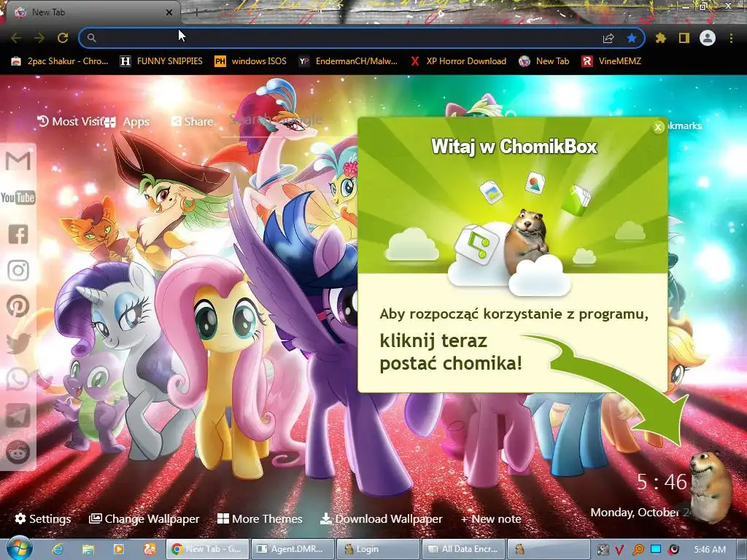
Task: Open the Chrome three-dot menu
Action: click(x=731, y=38)
